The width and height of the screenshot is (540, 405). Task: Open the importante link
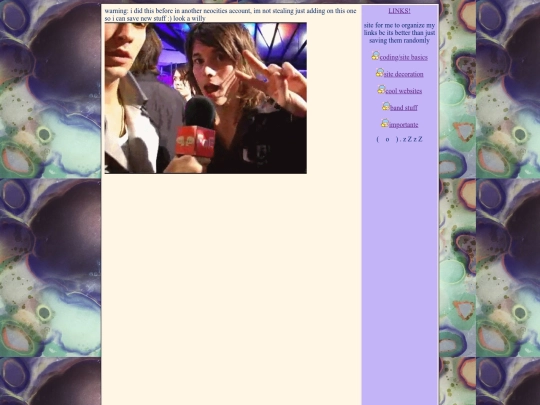(x=404, y=125)
